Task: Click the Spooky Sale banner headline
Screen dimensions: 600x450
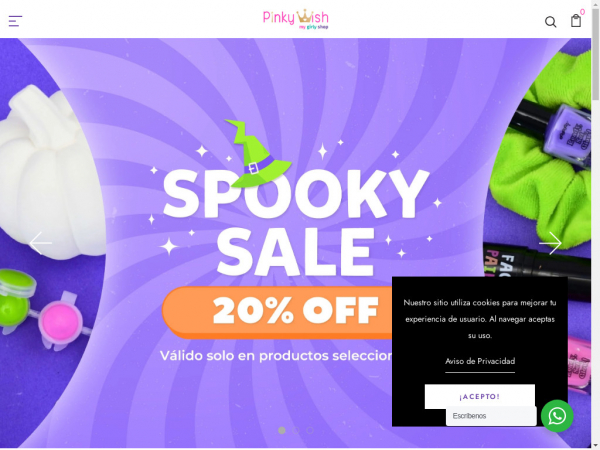Action: [x=295, y=222]
